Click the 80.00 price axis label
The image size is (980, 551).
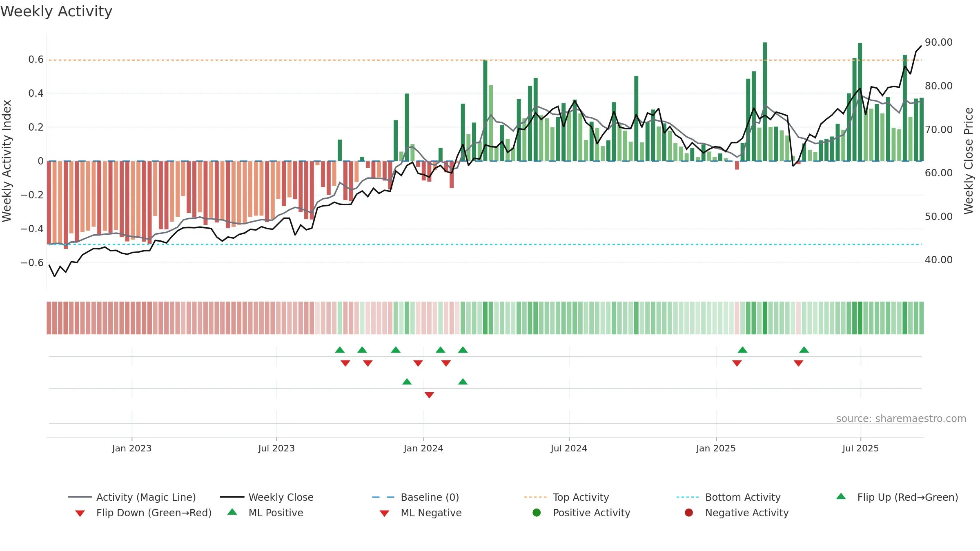pos(939,86)
